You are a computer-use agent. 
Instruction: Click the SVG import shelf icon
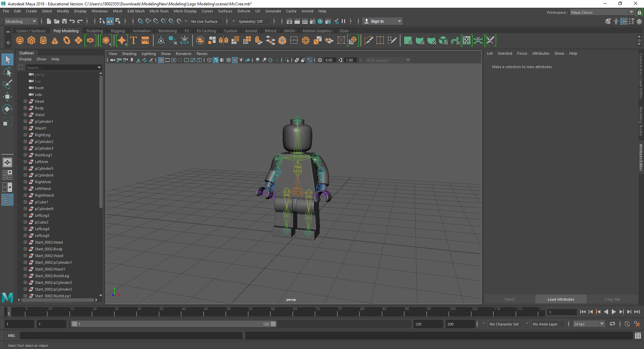(x=145, y=41)
